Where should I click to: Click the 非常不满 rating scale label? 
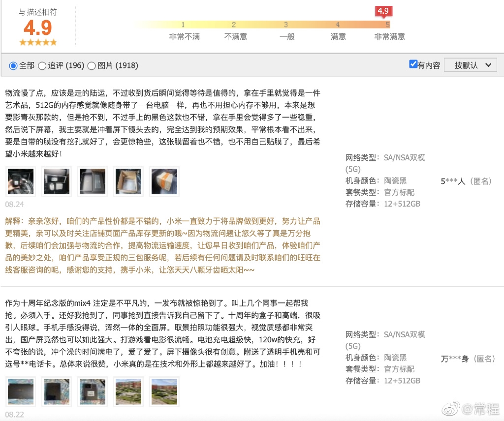185,36
